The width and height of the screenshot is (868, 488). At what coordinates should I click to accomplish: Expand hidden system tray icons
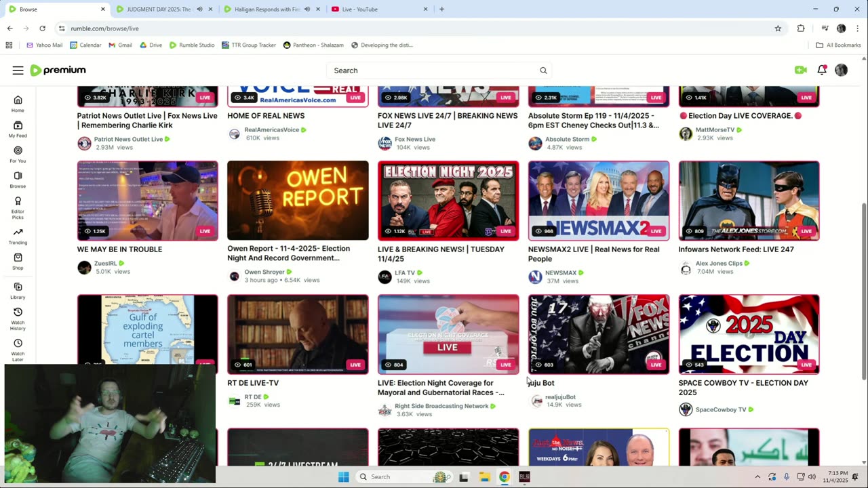pyautogui.click(x=757, y=476)
